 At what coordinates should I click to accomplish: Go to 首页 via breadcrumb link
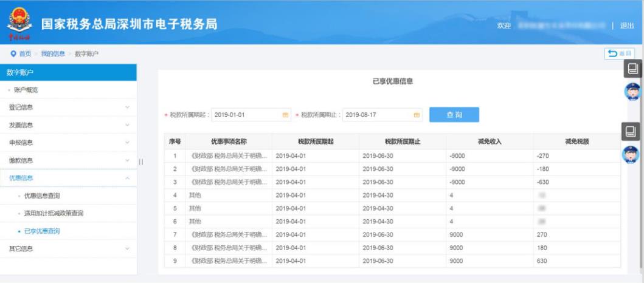(25, 54)
